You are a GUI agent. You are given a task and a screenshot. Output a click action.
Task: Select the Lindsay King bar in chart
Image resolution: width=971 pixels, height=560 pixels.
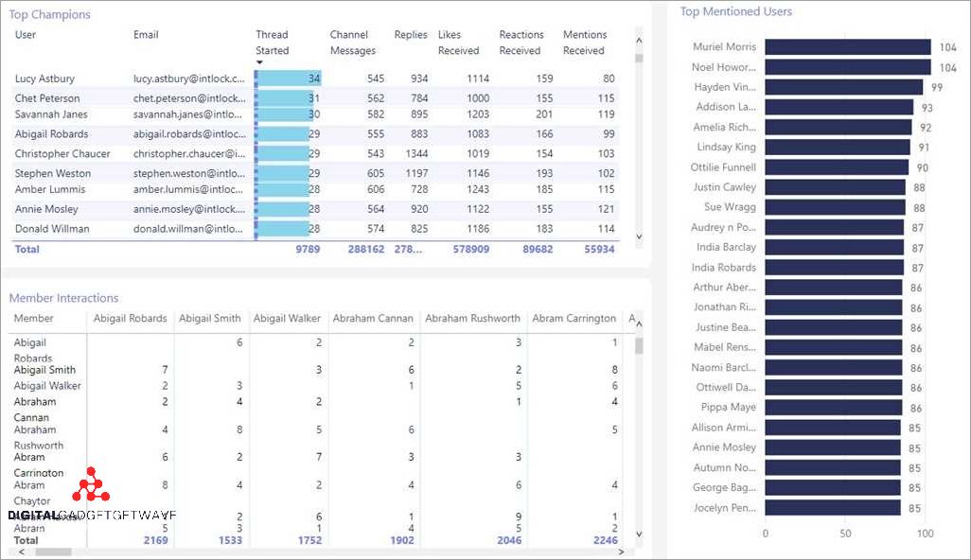coord(837,148)
